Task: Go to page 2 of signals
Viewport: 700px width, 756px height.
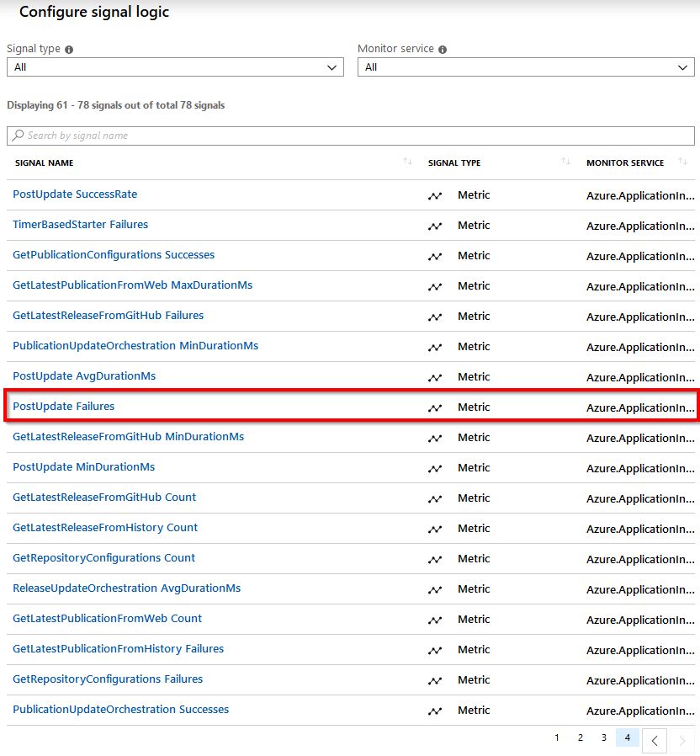Action: coord(581,737)
